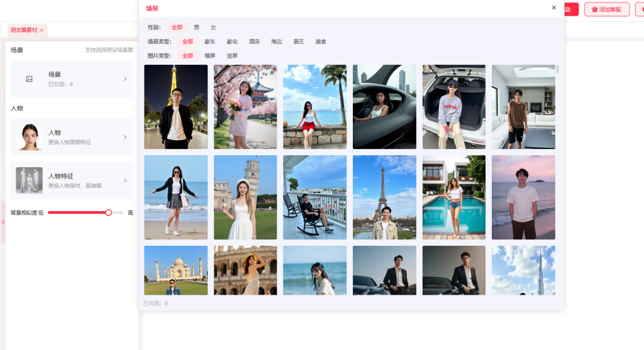
Task: Expand the 场景 card chevron
Action: [x=125, y=79]
